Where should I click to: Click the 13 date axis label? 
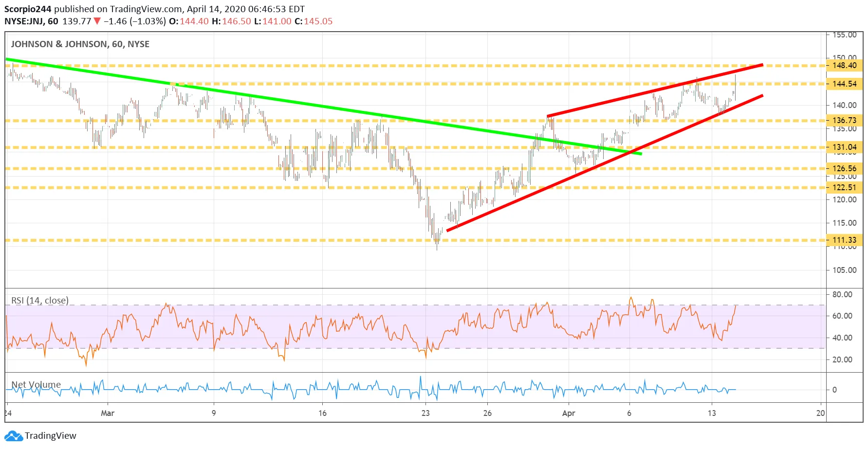[x=712, y=413]
